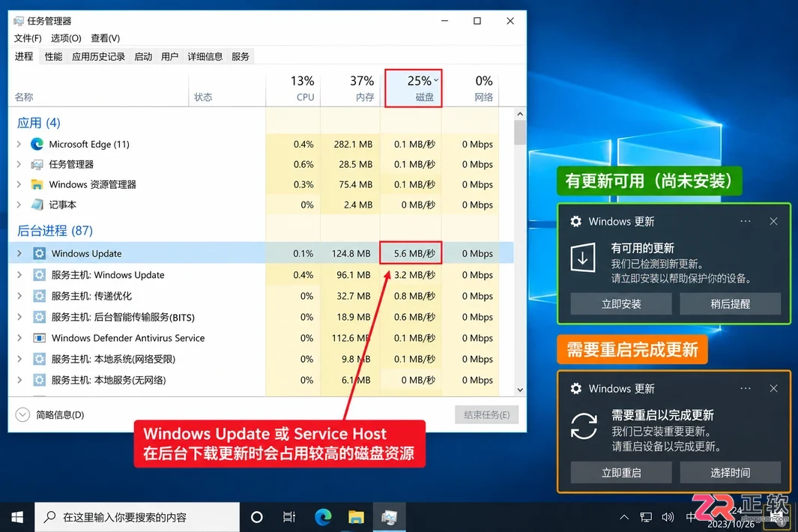Click the taskbar search box
The width and height of the screenshot is (798, 532).
click(137, 517)
